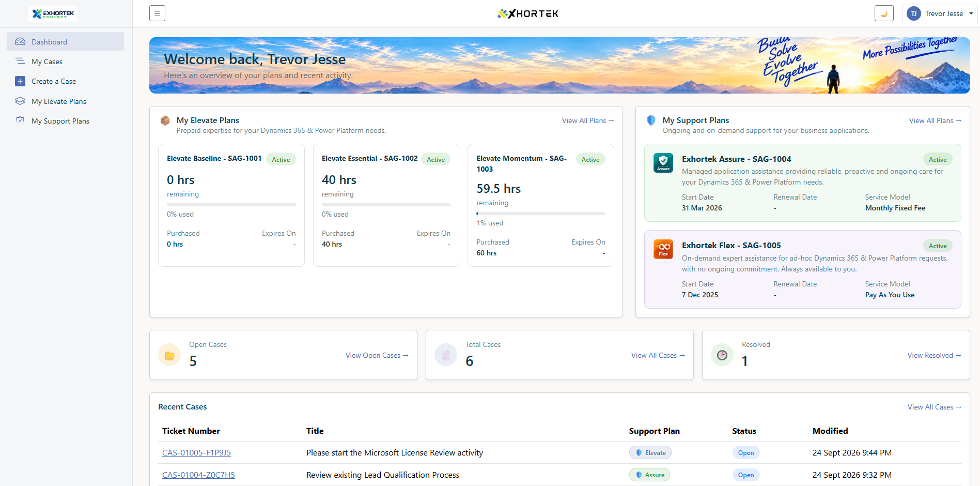Open the Elevate Momentum - SAG-1003 plan card

(x=541, y=205)
